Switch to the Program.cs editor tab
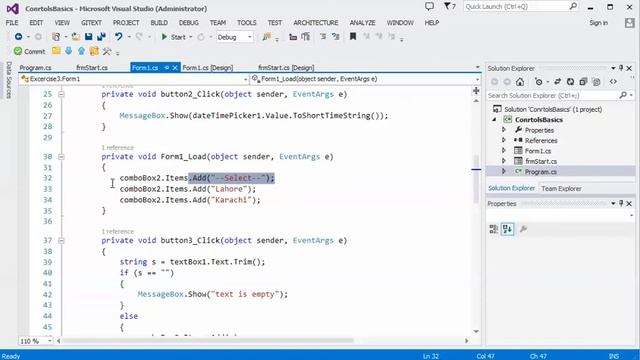 pyautogui.click(x=36, y=68)
